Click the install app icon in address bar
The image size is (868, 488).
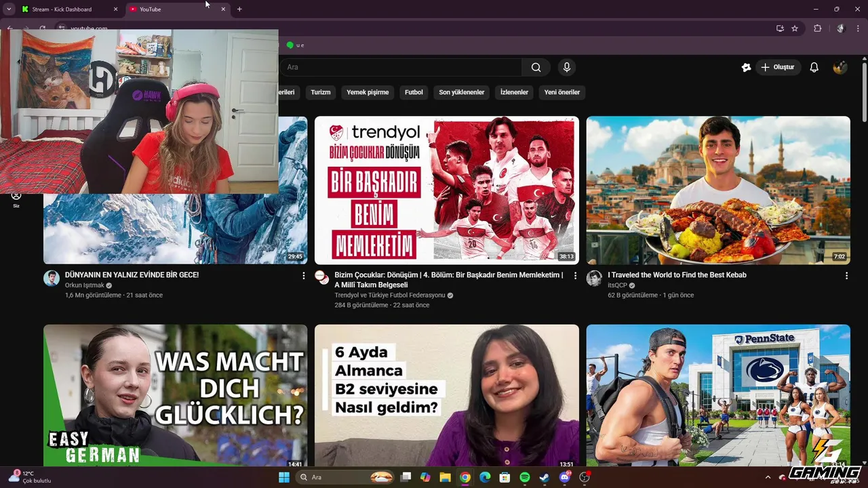780,28
